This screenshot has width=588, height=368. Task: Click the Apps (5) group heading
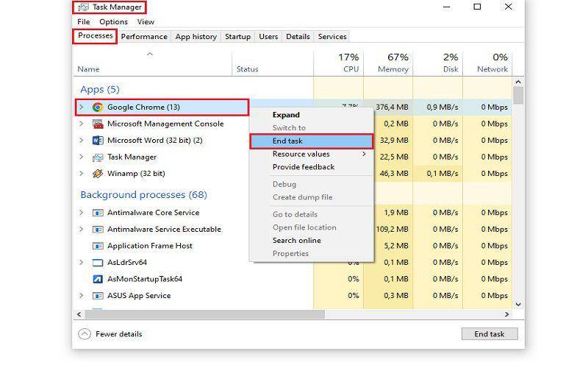100,89
